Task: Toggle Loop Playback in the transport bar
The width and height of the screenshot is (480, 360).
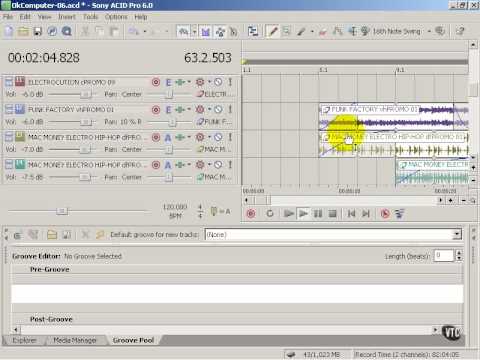Action: 270,213
